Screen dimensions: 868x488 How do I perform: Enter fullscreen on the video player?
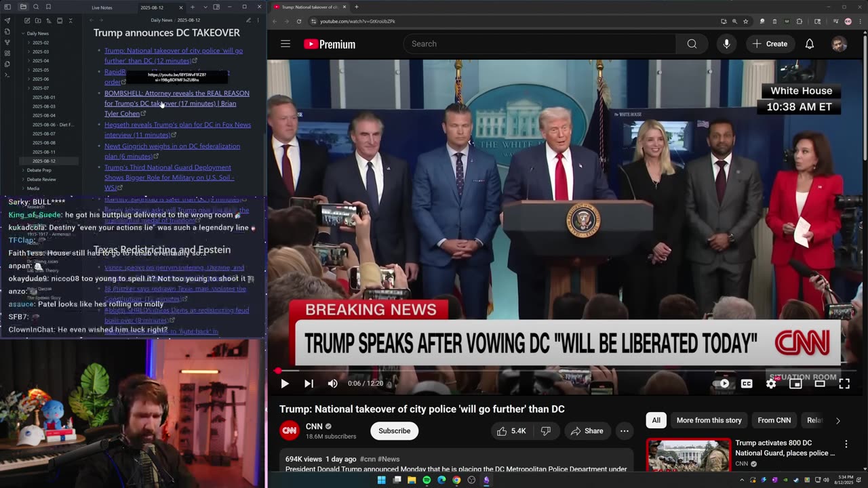[x=844, y=384]
